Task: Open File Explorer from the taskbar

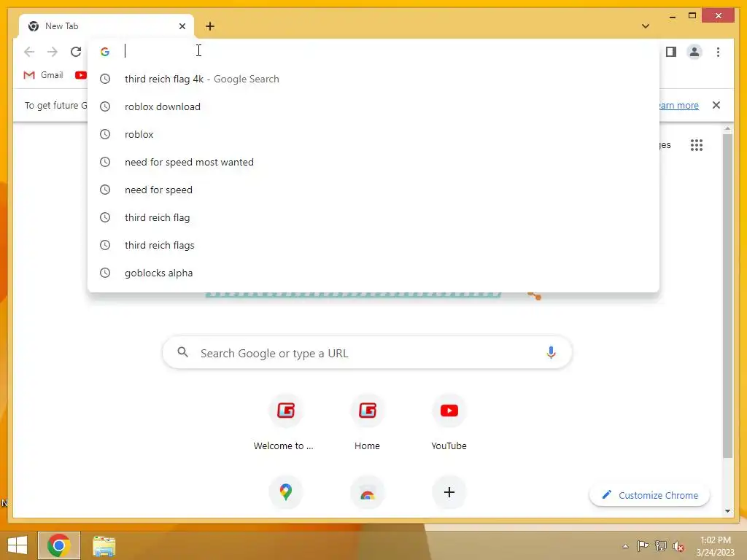Action: click(x=104, y=545)
